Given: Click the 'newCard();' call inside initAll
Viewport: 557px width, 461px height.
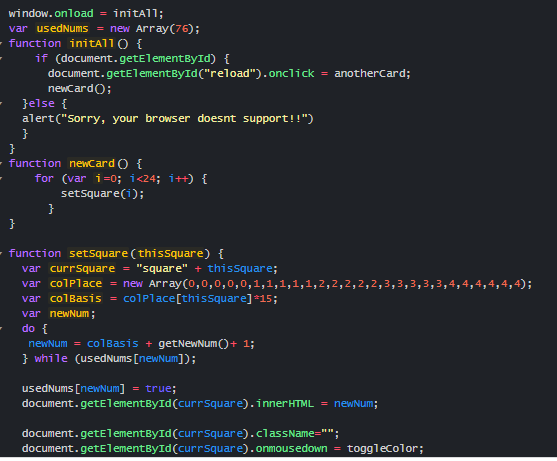Looking at the screenshot, I should click(80, 88).
